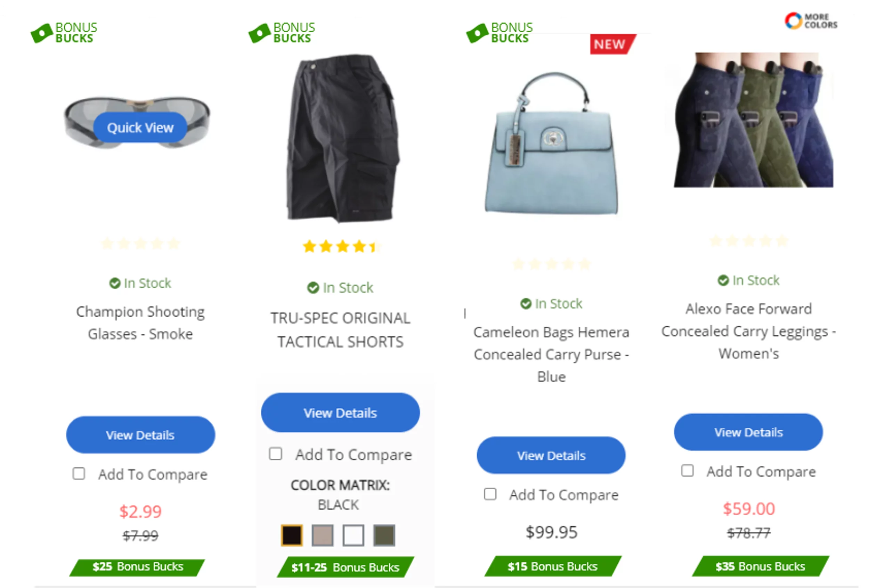Click Bonus Bucks icon above blue purse
869x588 pixels.
[499, 33]
